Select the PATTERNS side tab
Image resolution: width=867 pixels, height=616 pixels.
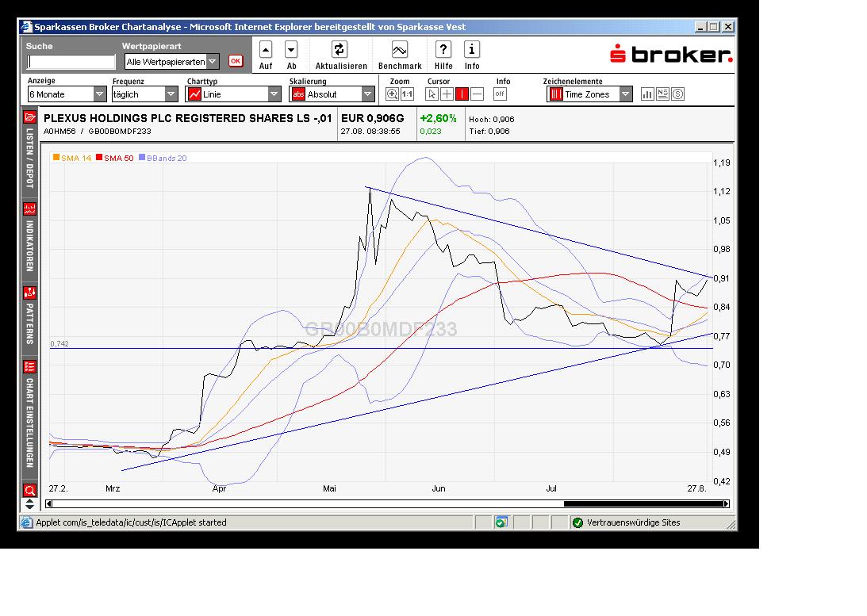point(30,323)
